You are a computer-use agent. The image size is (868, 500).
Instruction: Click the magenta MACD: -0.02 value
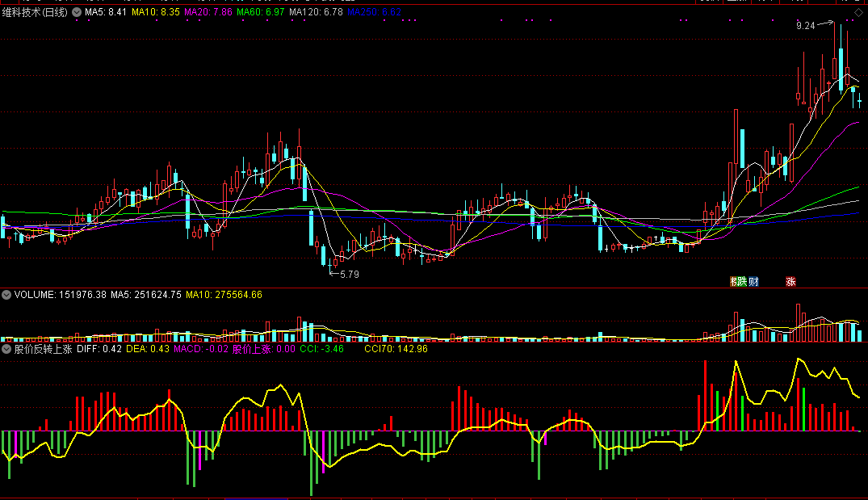click(201, 349)
